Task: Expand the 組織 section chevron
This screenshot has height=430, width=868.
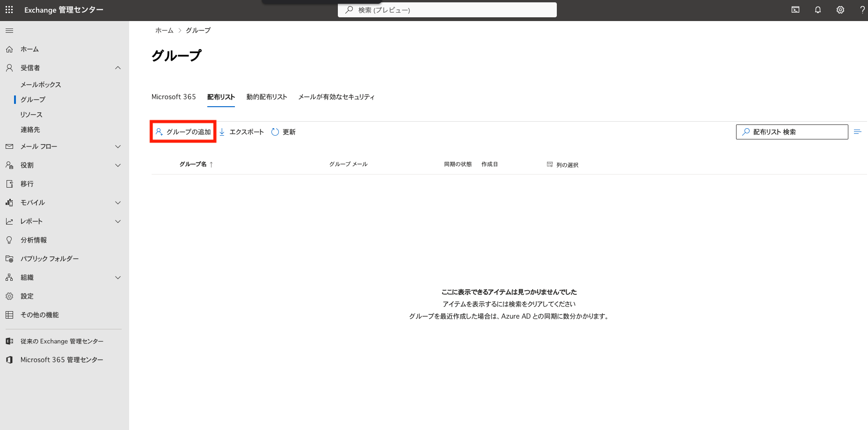Action: (x=118, y=277)
